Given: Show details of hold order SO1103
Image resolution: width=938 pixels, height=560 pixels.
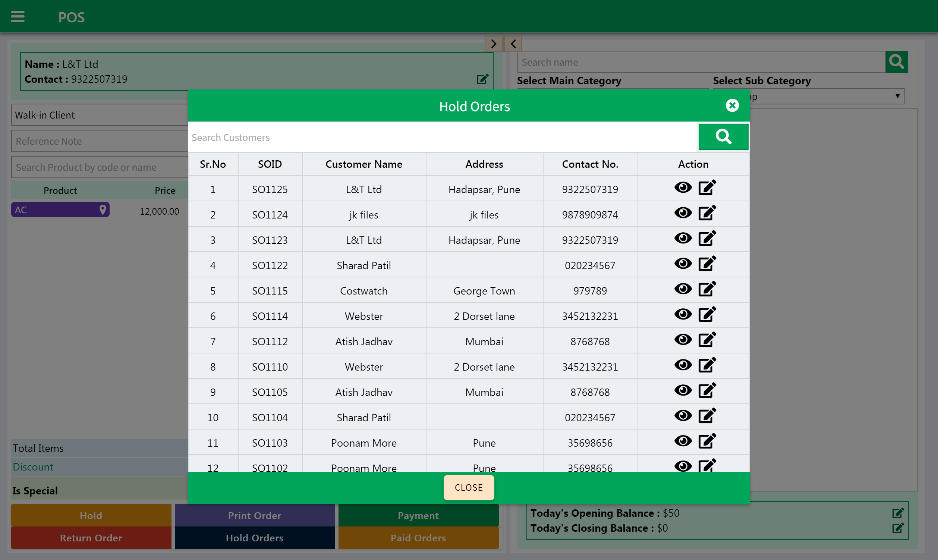Looking at the screenshot, I should coord(683,441).
